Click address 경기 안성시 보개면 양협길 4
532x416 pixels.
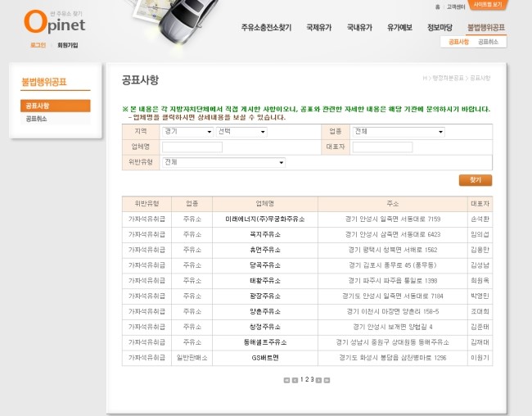pos(393,327)
